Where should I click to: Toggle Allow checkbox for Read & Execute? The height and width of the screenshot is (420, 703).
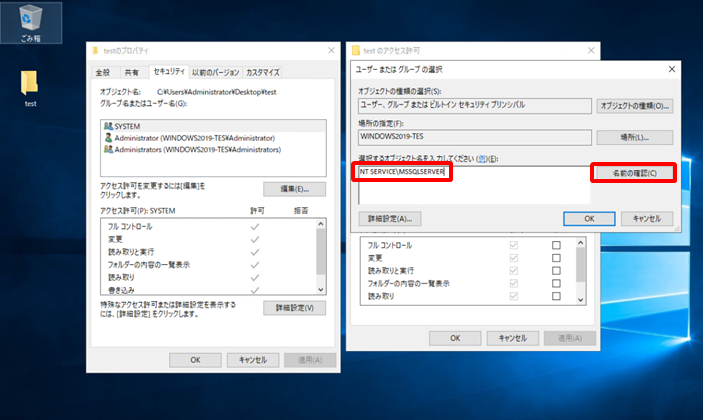coord(514,271)
